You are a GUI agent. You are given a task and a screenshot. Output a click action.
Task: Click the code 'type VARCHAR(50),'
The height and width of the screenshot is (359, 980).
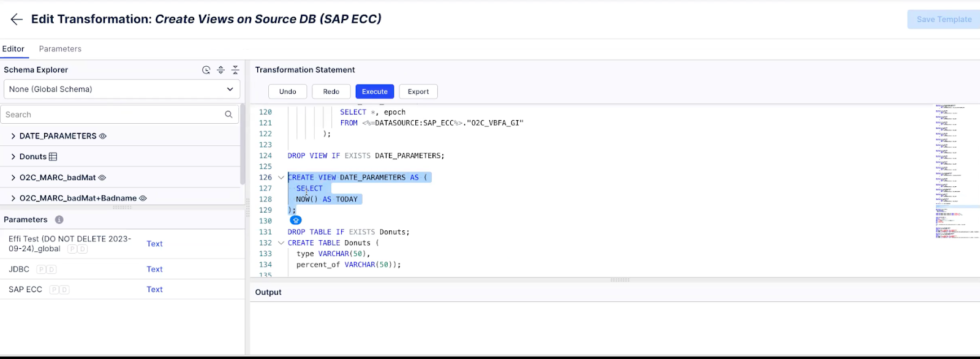tap(333, 254)
